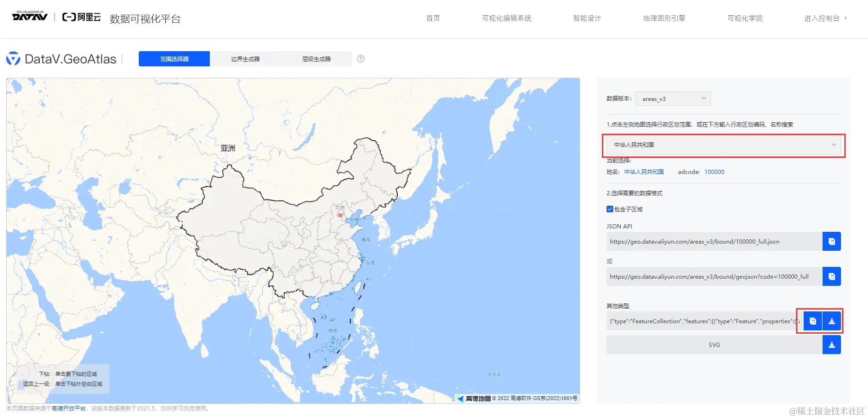Click the SVG format button

pos(715,345)
